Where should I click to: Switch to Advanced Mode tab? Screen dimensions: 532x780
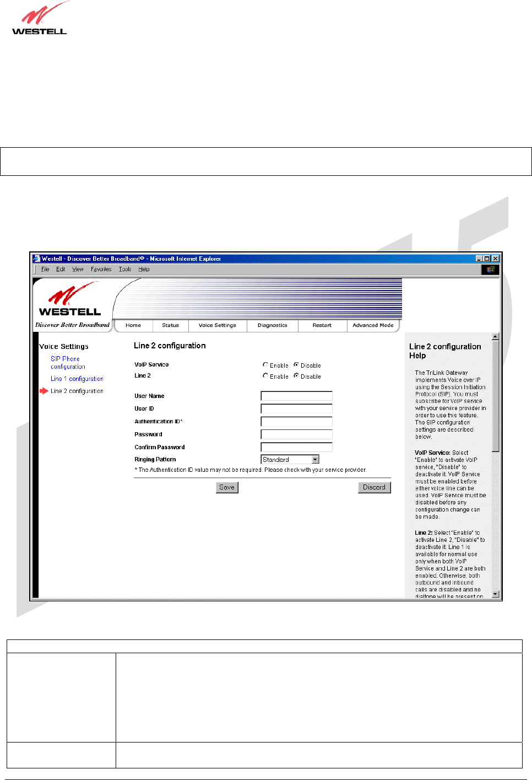[x=373, y=325]
